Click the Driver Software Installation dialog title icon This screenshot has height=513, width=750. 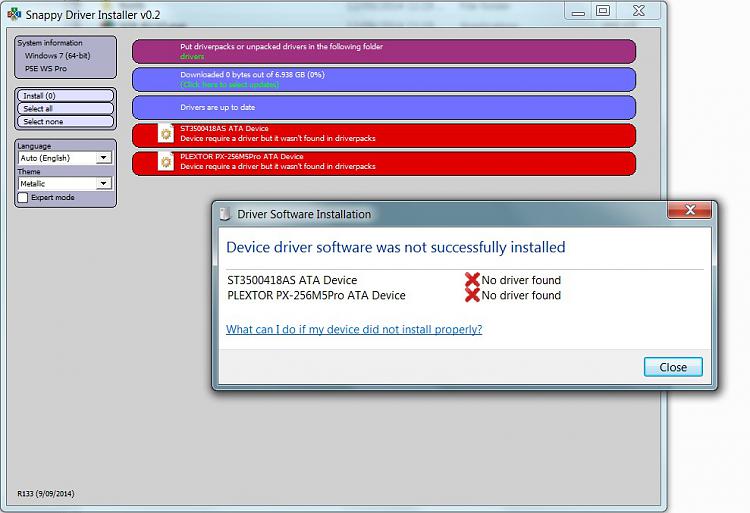click(x=225, y=214)
